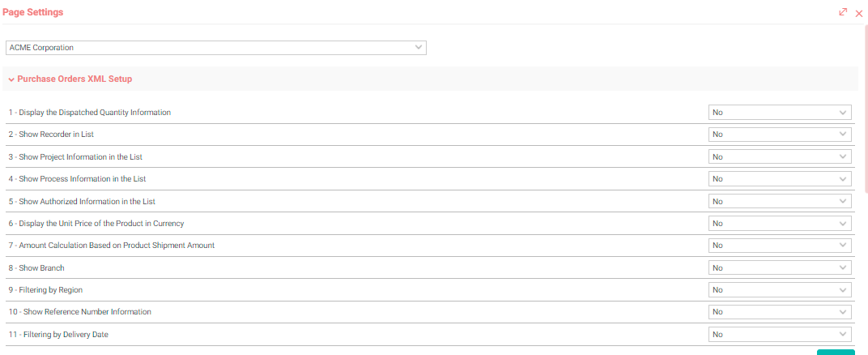Open Show Reference Number Information dropdown
Image resolution: width=868 pixels, height=355 pixels.
(x=780, y=312)
